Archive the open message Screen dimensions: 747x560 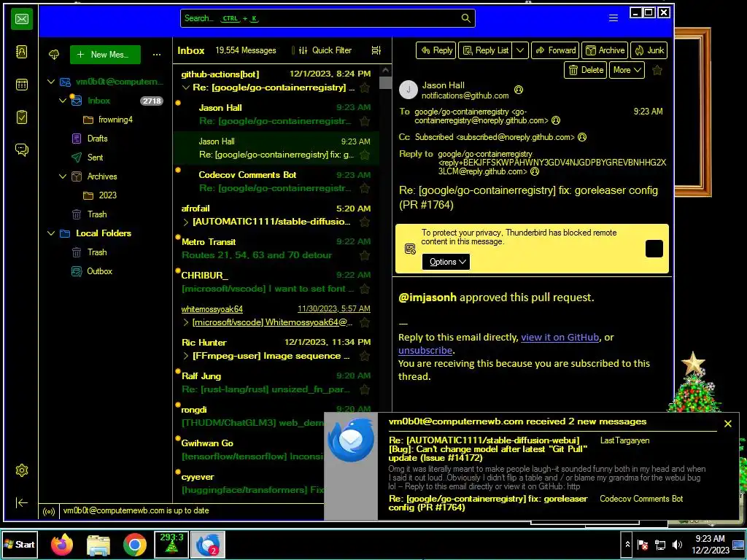coord(605,50)
